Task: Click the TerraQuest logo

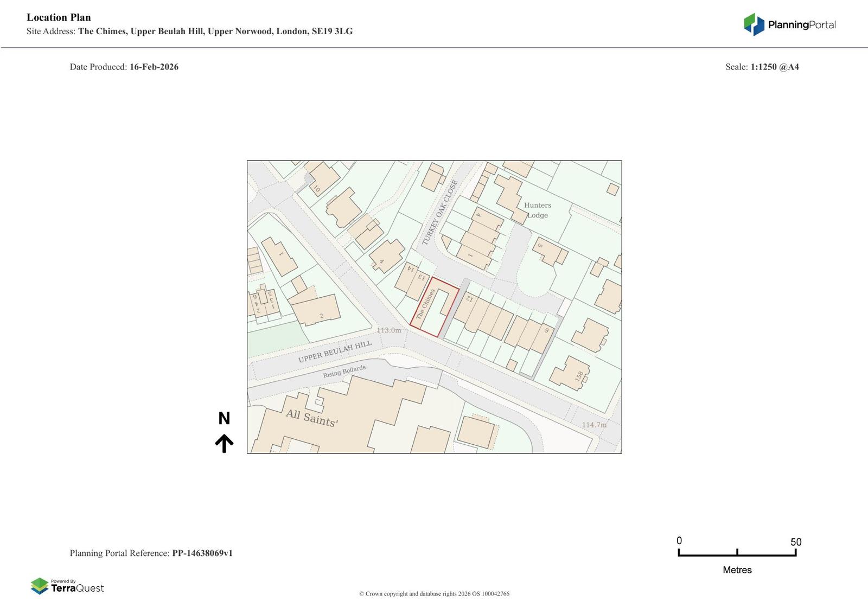Action: coord(67,586)
